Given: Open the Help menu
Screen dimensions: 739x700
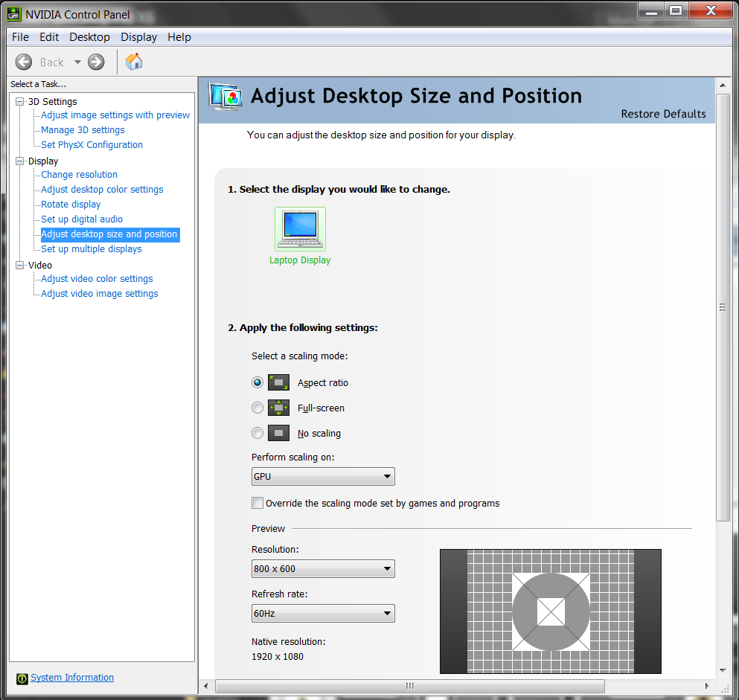Looking at the screenshot, I should (x=179, y=37).
